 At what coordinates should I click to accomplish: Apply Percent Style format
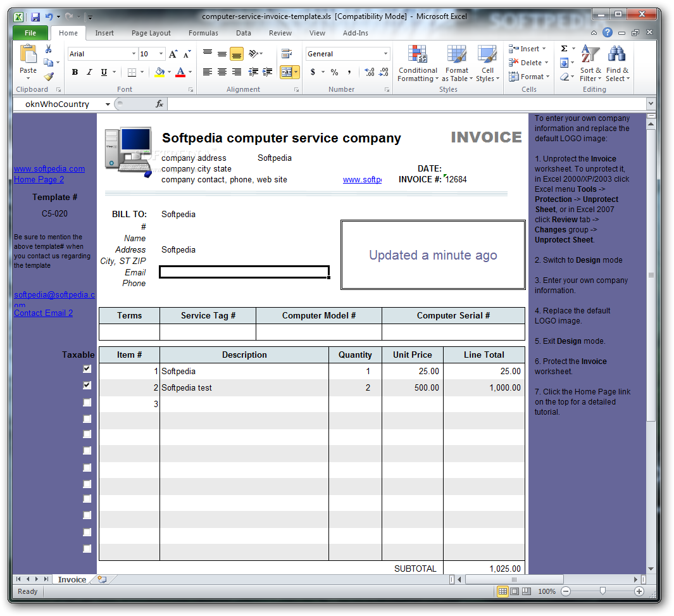coord(334,72)
